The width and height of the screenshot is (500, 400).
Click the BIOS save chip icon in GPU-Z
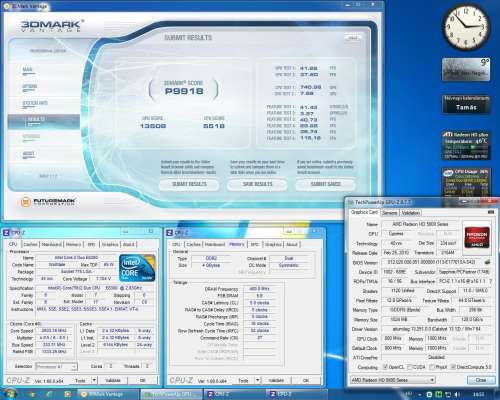coord(487,262)
